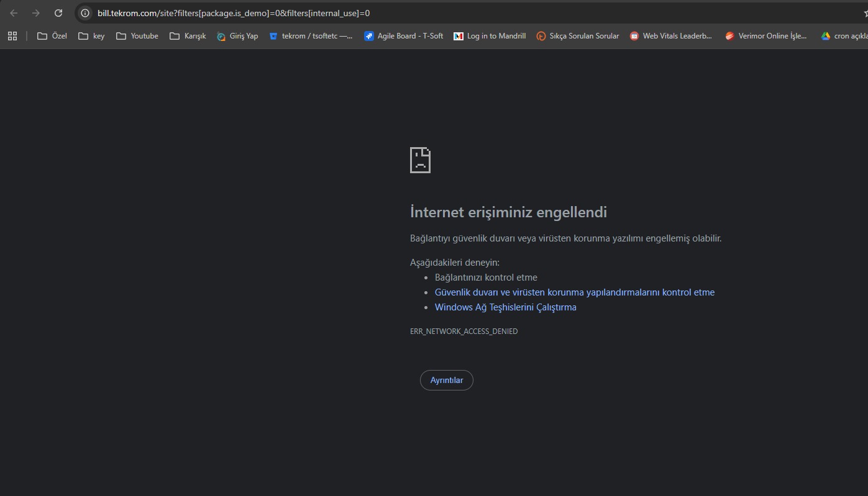
Task: Open Log in to Mandrill bookmark
Action: [x=490, y=36]
